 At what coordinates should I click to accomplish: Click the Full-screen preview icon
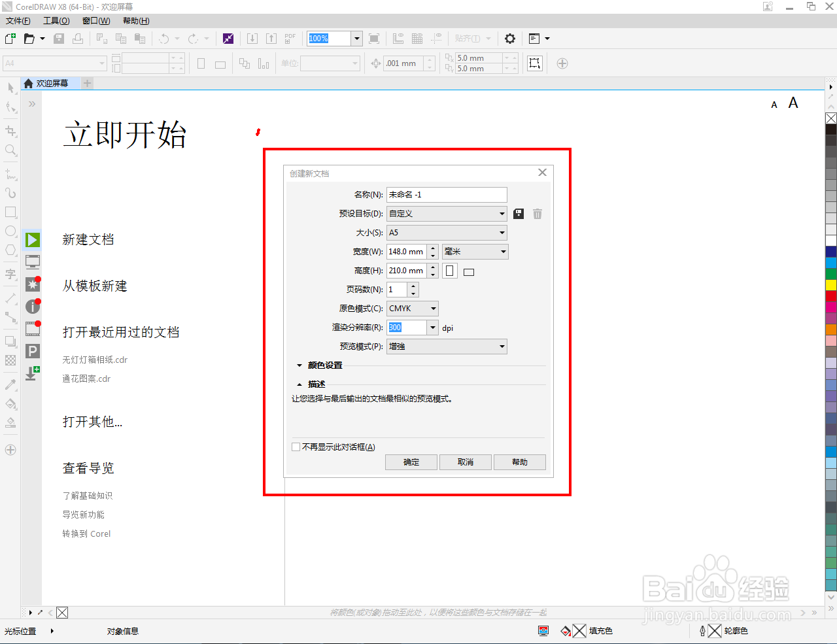tap(374, 39)
